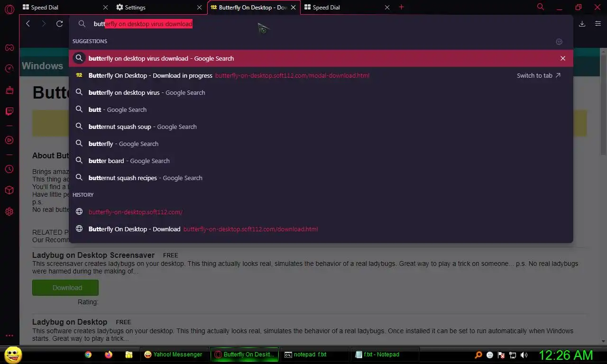This screenshot has height=364, width=607.
Task: Open the Opera menu logo
Action: tap(9, 9)
